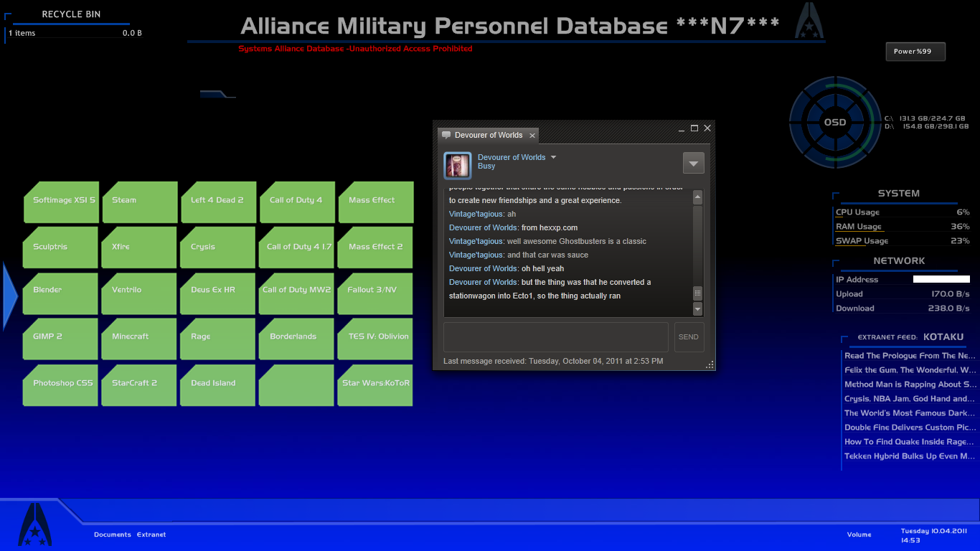Open the Xfire tile
Image resolution: width=980 pixels, height=551 pixels.
[x=139, y=248]
